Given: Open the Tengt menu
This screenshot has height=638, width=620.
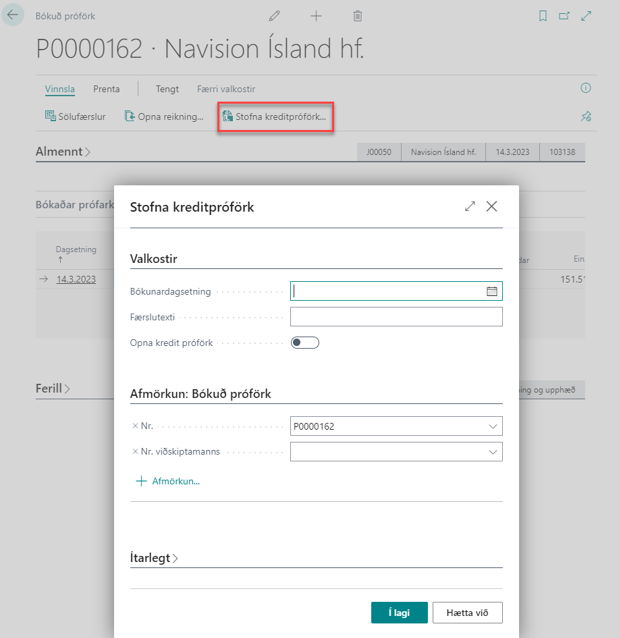Looking at the screenshot, I should point(167,89).
